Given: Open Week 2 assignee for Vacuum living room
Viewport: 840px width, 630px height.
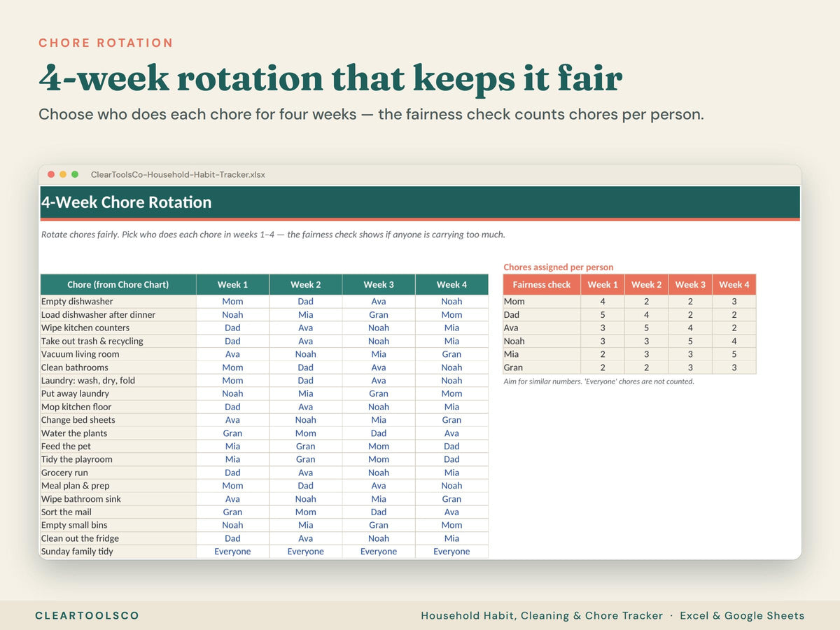Looking at the screenshot, I should coord(306,354).
